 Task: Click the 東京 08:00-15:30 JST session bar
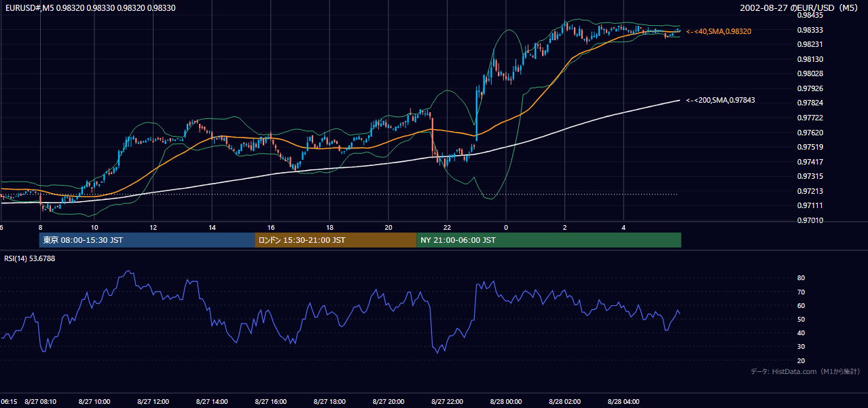pyautogui.click(x=147, y=240)
